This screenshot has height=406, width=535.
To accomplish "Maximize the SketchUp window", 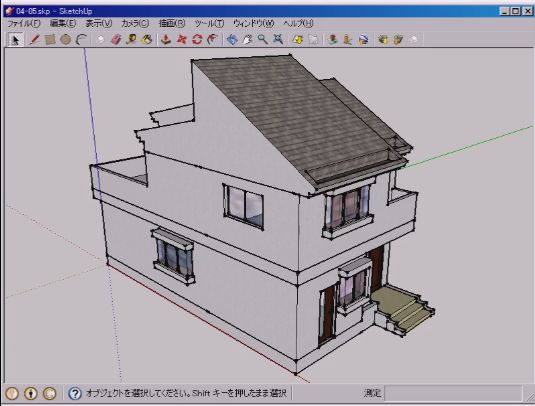I will click(x=516, y=11).
